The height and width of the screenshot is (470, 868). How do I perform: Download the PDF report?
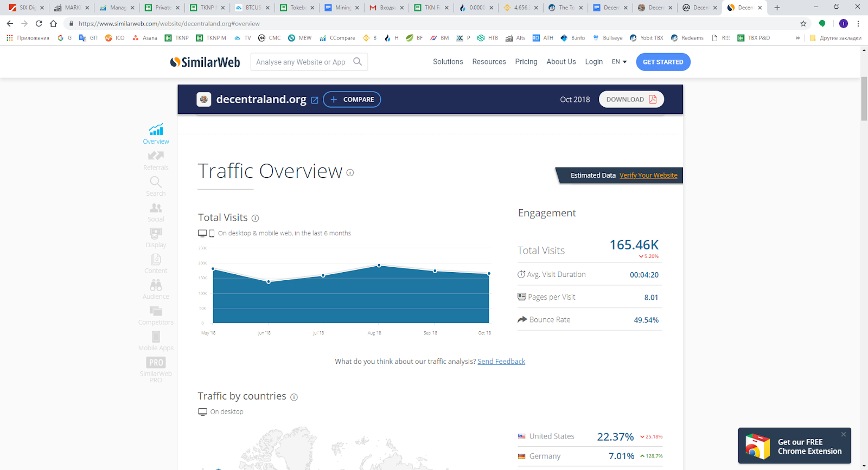point(631,99)
